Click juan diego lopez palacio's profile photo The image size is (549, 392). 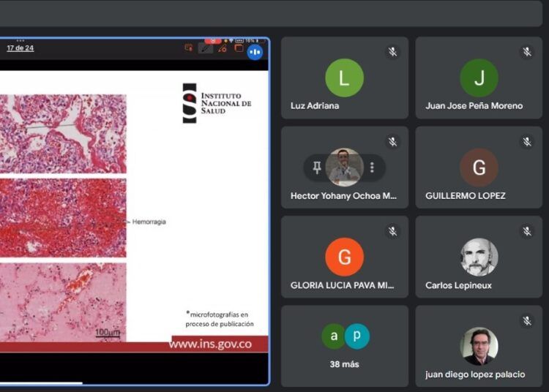479,346
